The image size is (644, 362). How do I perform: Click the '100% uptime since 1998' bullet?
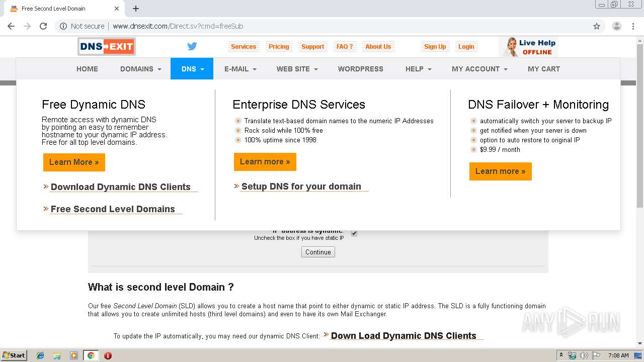(x=280, y=140)
